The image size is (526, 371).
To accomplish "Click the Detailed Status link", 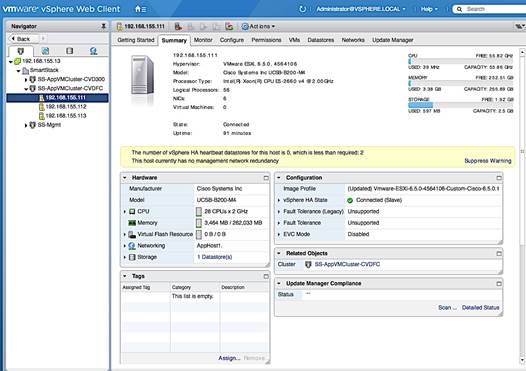I will coord(480,308).
